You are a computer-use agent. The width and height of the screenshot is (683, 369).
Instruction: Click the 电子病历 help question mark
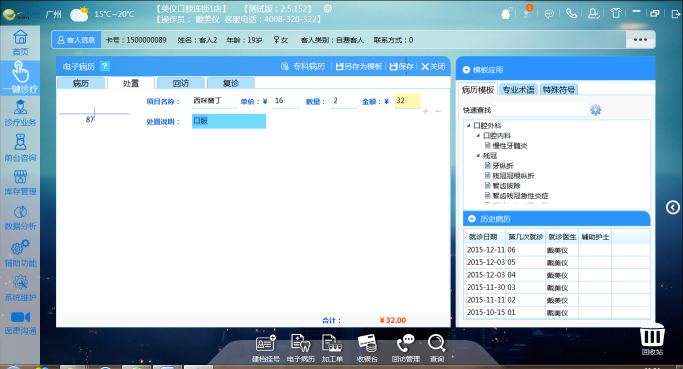(x=105, y=66)
